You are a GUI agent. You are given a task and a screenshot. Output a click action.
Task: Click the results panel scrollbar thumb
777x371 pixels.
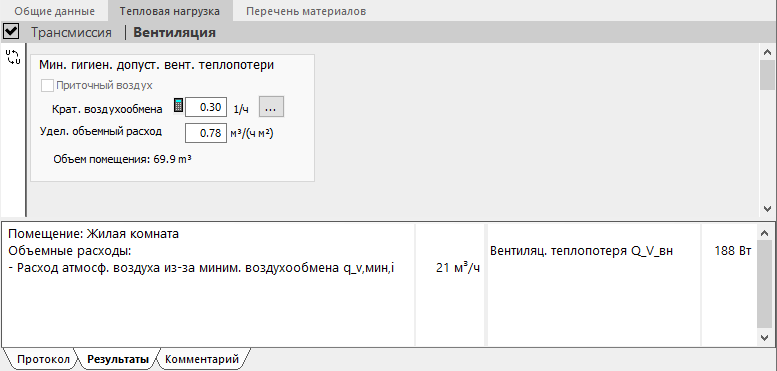[x=766, y=284]
